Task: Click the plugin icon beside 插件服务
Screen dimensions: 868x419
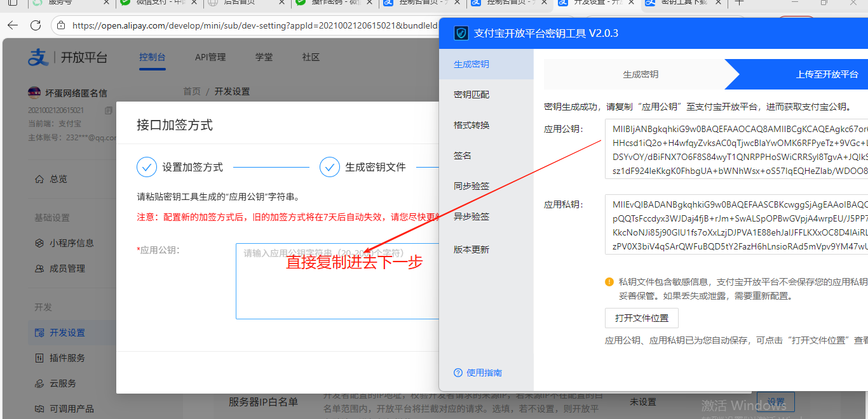Action: click(39, 358)
